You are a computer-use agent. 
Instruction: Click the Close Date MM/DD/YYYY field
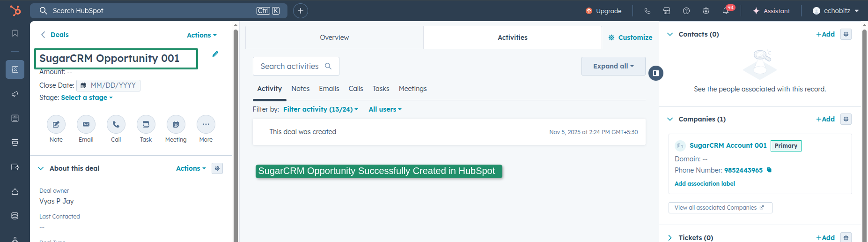point(108,85)
